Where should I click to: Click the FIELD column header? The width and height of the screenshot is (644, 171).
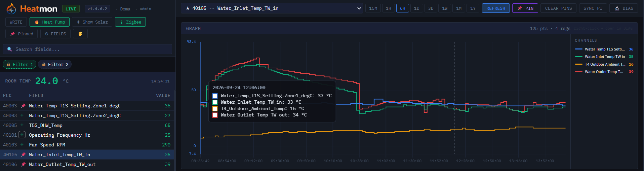pos(36,96)
